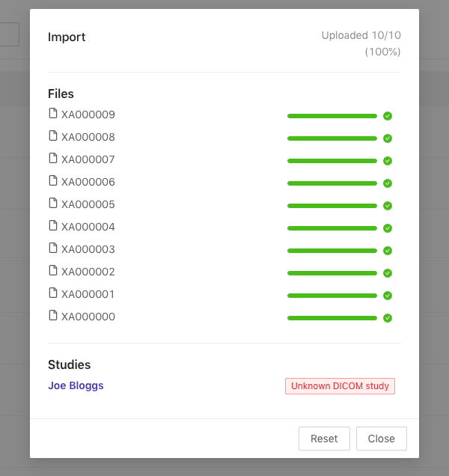
Task: Click the green success checkmark for XA000009
Action: pos(388,116)
